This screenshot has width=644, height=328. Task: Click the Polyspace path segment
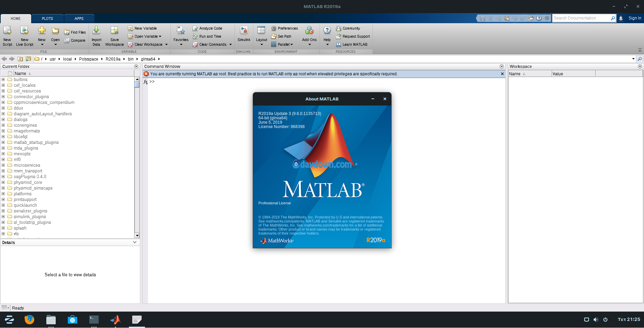point(89,59)
